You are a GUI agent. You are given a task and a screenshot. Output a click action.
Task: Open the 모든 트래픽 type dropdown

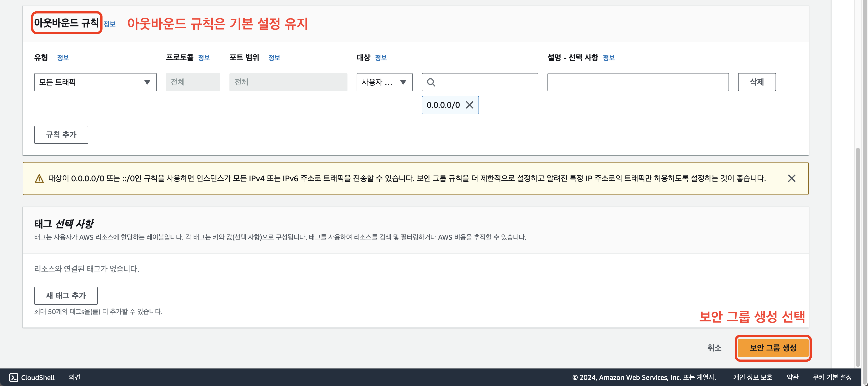(95, 82)
